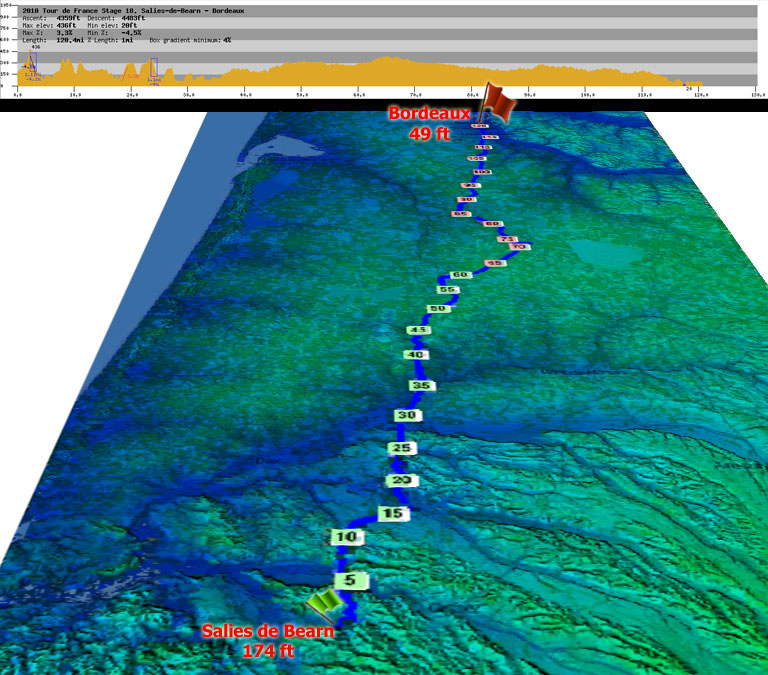Image resolution: width=768 pixels, height=675 pixels.
Task: Select the mile 55 route marker
Action: click(x=448, y=289)
